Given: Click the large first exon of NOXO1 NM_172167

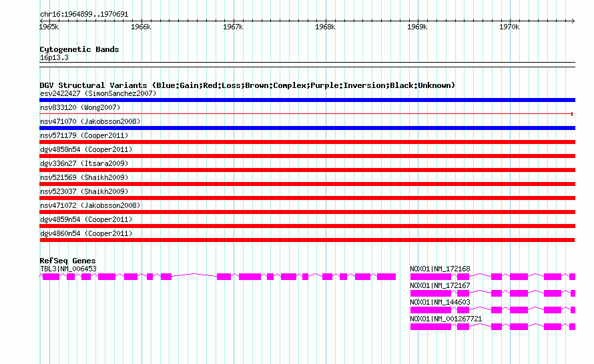Looking at the screenshot, I should click(x=430, y=293).
